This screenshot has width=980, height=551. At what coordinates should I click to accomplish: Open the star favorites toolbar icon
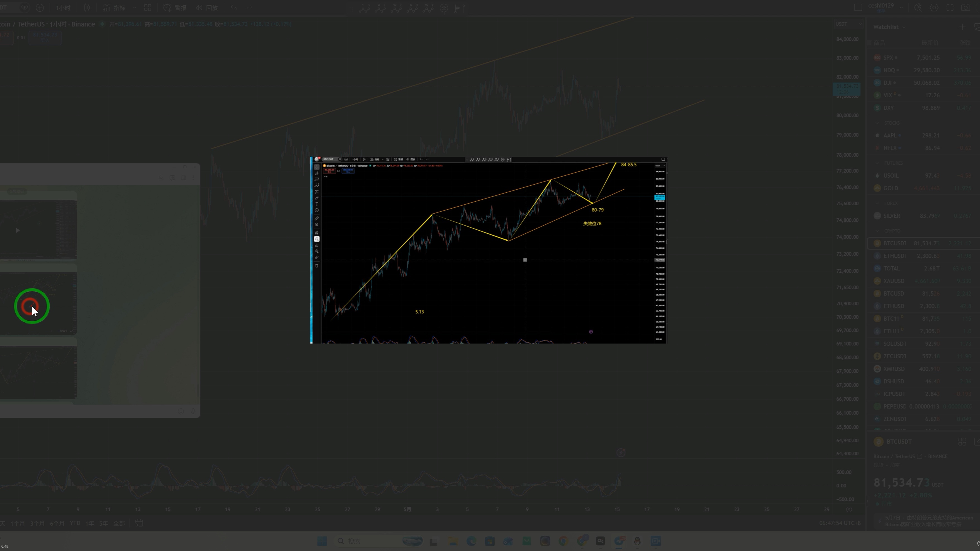[x=444, y=8]
